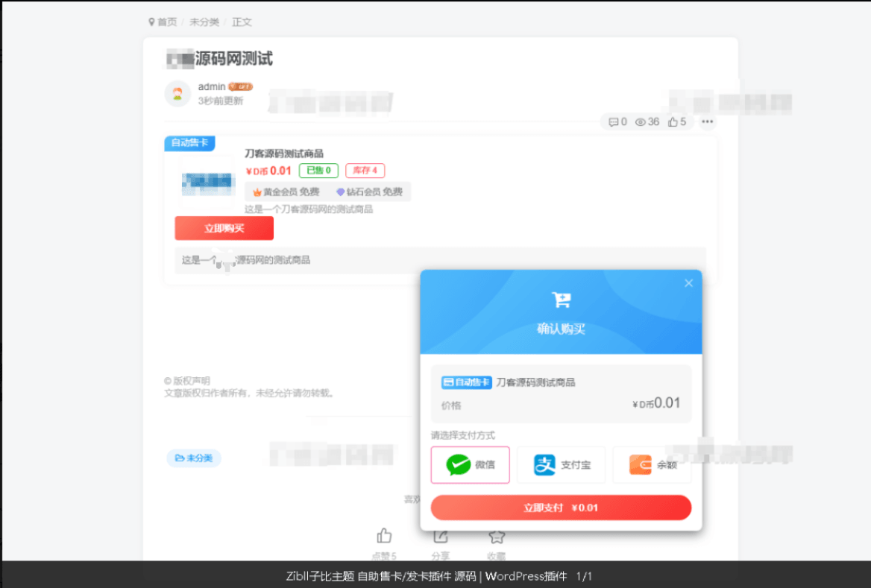This screenshot has height=588, width=871.
Task: Click the 自动售卡 badge in payment dialog
Action: coord(466,382)
